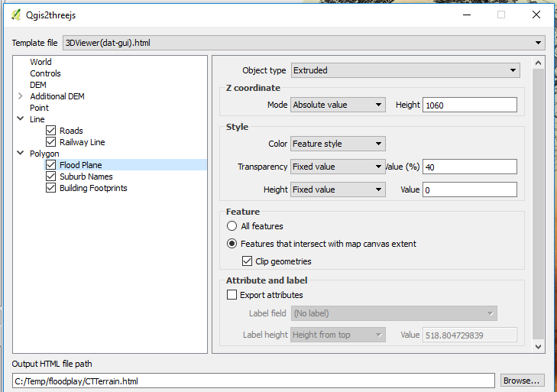Viewport: 557px width, 392px height.
Task: Click the Output HTML file path field
Action: (253, 381)
